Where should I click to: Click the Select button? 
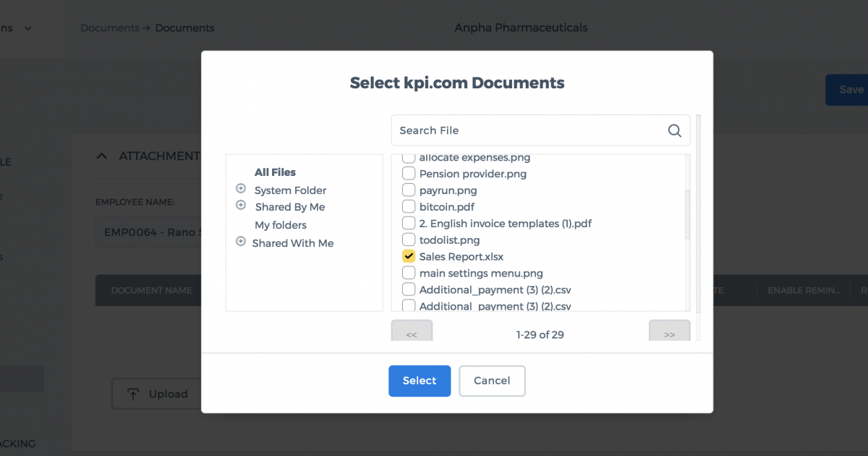(420, 381)
